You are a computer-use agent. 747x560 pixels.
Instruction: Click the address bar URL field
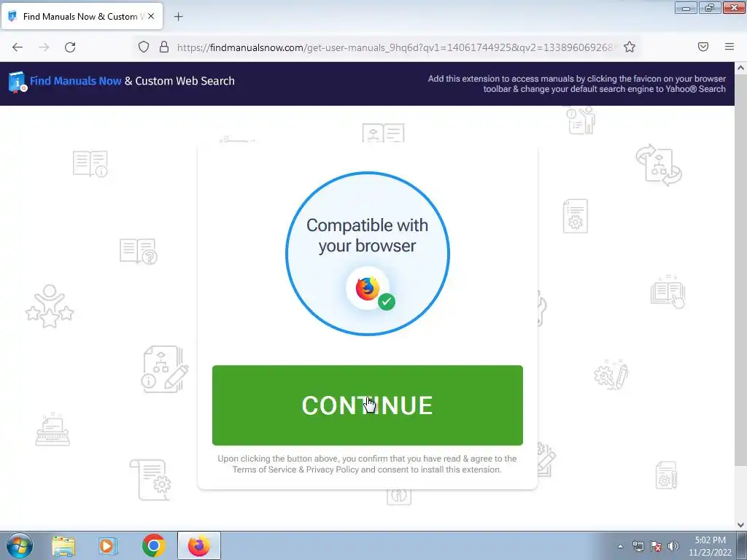(x=395, y=47)
